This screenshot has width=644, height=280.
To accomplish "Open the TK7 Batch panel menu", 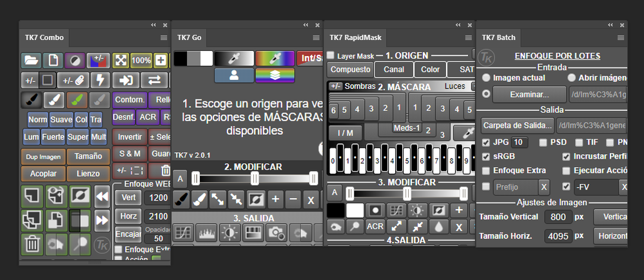I will (621, 38).
